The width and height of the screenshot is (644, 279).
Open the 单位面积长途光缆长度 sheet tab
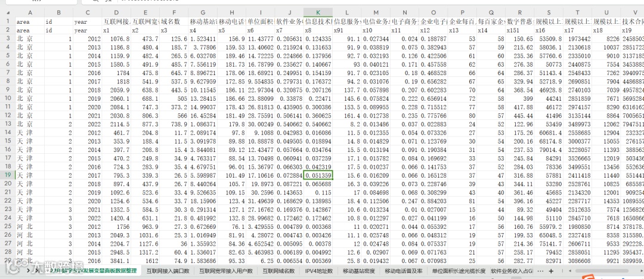pyautogui.click(x=459, y=271)
